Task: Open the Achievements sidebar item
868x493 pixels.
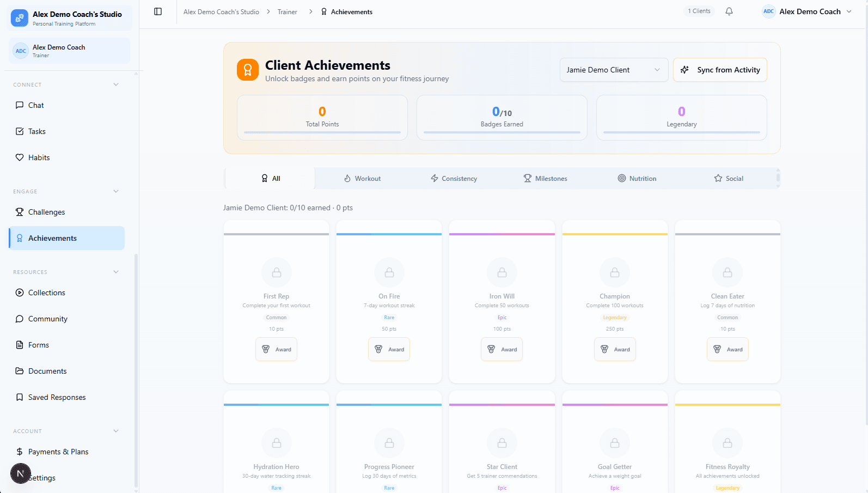Action: pyautogui.click(x=67, y=238)
